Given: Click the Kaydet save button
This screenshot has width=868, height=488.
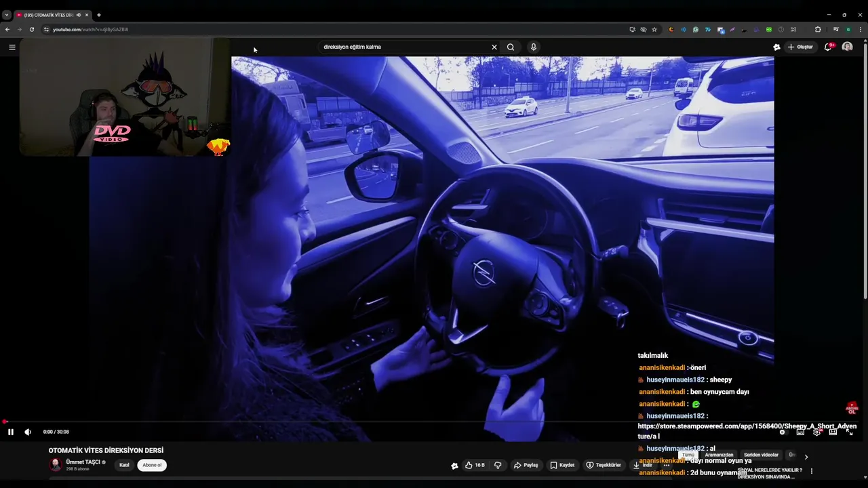Looking at the screenshot, I should [562, 465].
